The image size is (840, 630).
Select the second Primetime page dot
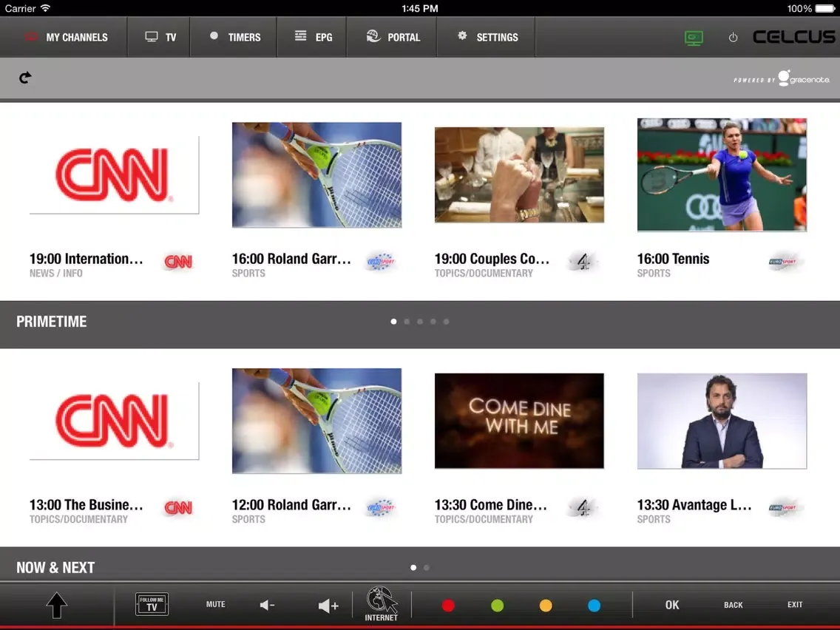pos(407,322)
